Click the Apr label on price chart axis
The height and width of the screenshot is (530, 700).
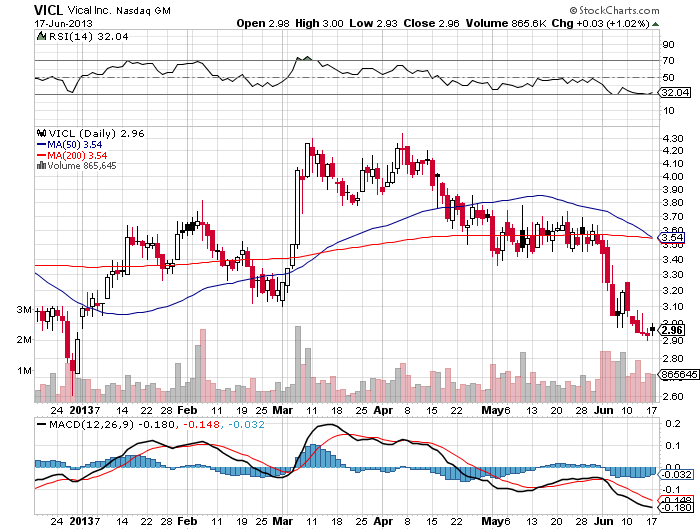click(x=383, y=410)
